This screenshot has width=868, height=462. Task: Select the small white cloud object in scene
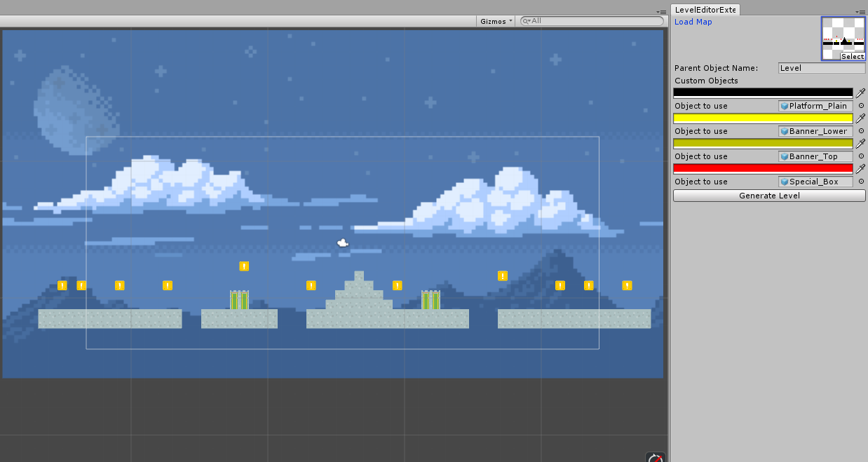click(x=343, y=243)
